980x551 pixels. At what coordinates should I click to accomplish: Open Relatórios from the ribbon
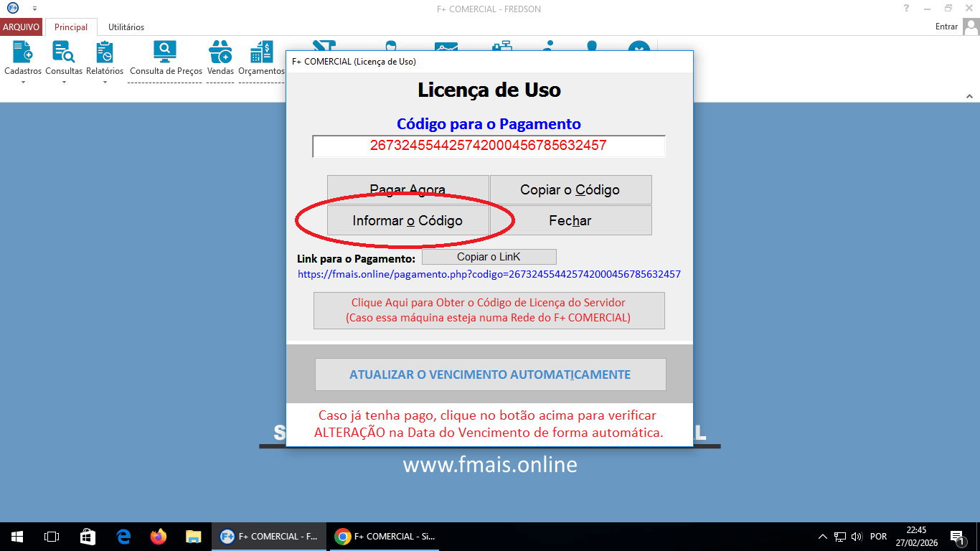pos(105,52)
